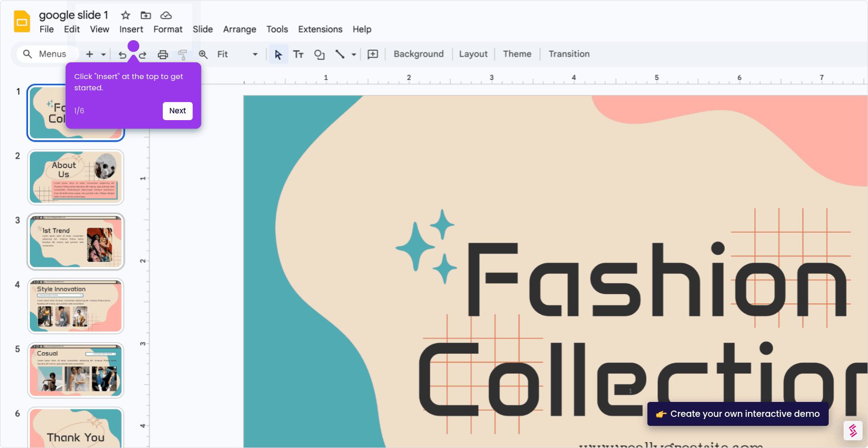This screenshot has width=868, height=448.
Task: Click the teal sparkle stars graphic
Action: pos(426,246)
